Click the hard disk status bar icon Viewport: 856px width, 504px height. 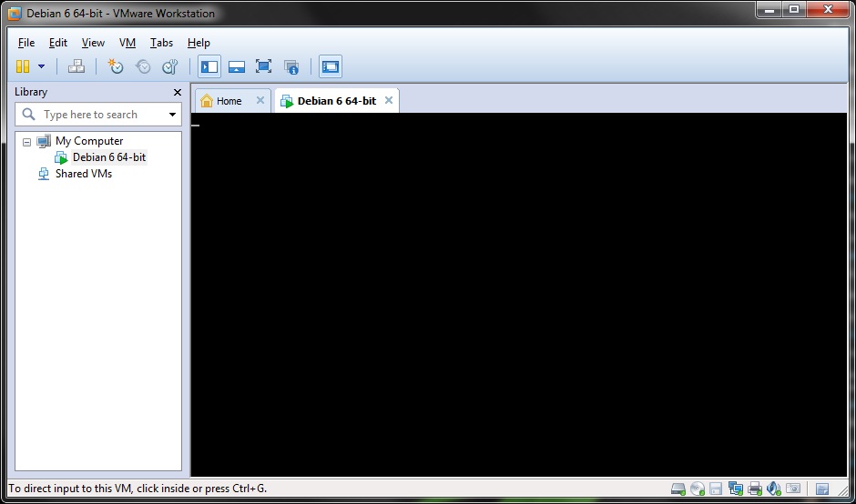pos(678,489)
